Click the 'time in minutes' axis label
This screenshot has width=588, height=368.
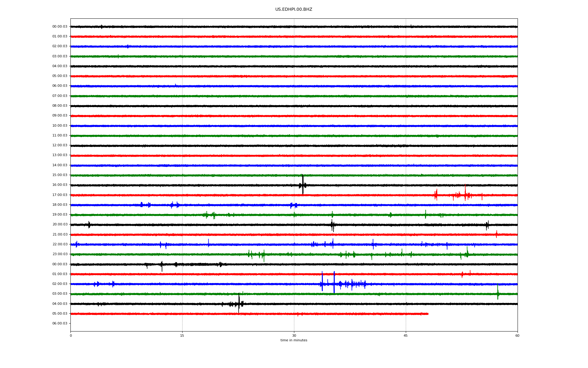(294, 340)
